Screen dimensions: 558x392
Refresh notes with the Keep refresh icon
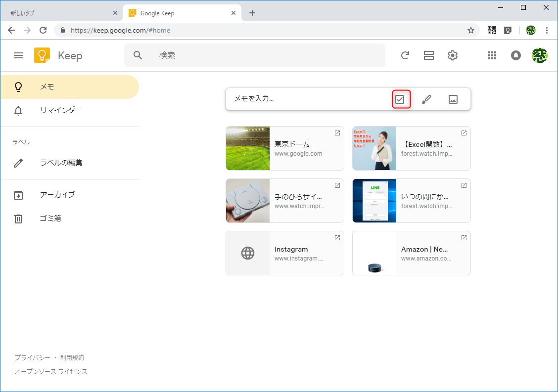405,55
